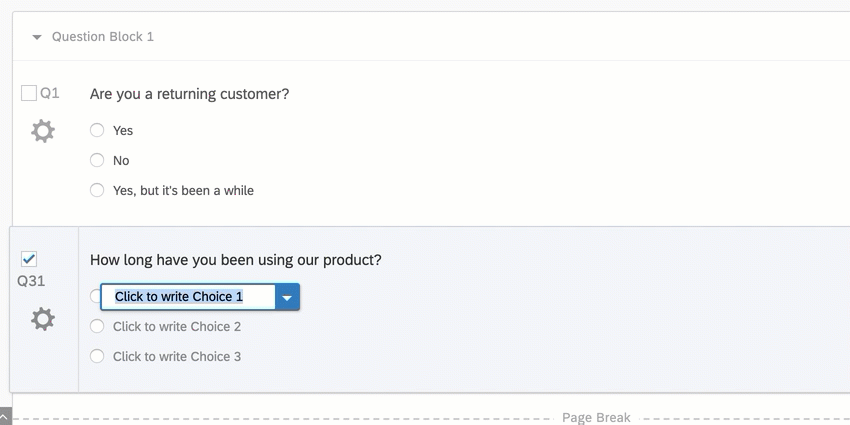Open the Q1 settings gear icon
The image size is (850, 425).
coord(43,131)
